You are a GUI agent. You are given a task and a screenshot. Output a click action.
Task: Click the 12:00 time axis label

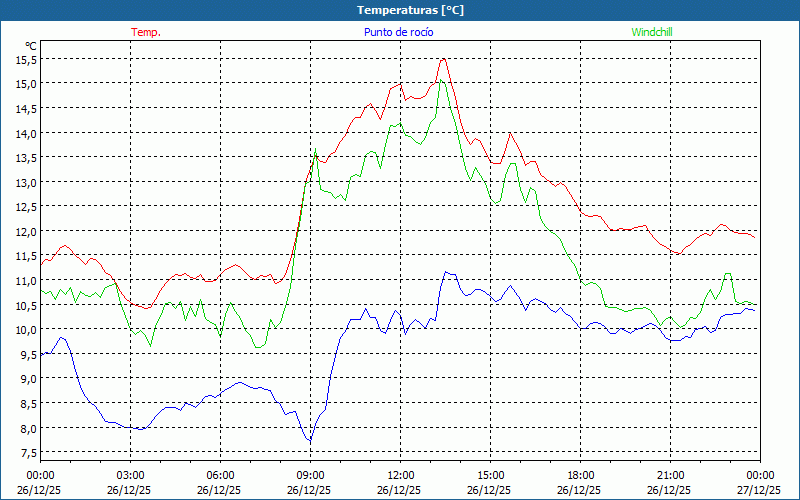tap(401, 475)
